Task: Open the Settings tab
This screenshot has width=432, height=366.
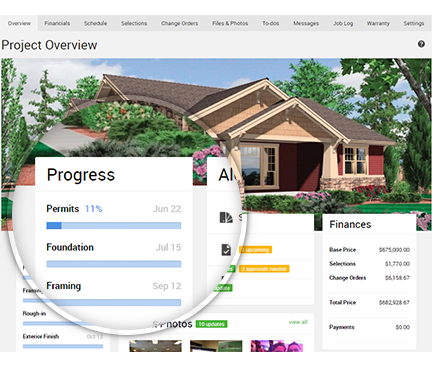Action: pyautogui.click(x=414, y=23)
